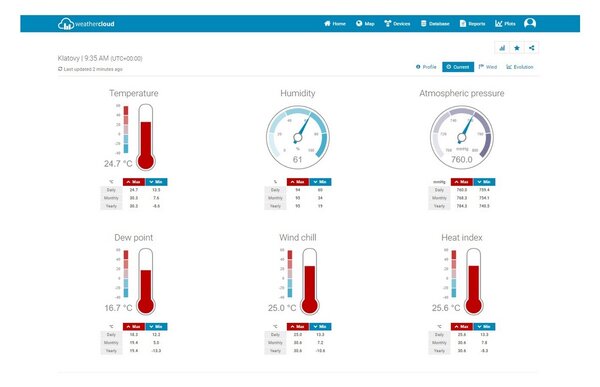The height and width of the screenshot is (387, 600).
Task: Switch to the Profile tab
Action: [x=426, y=67]
